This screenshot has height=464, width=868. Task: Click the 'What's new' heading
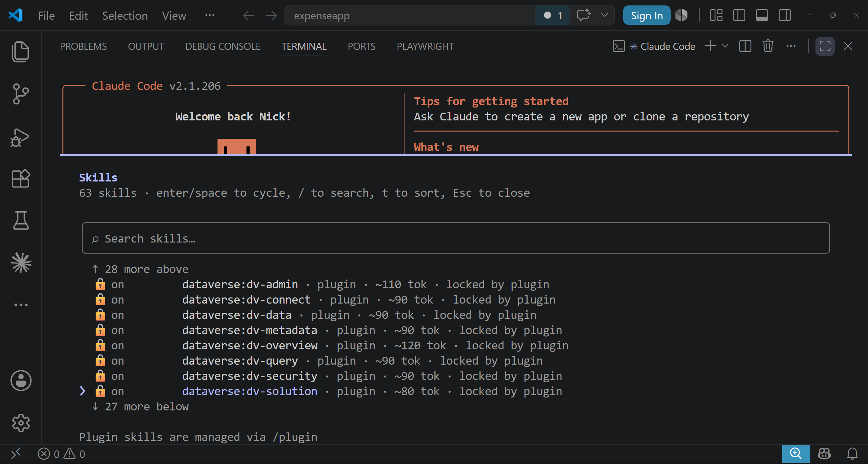click(x=446, y=147)
